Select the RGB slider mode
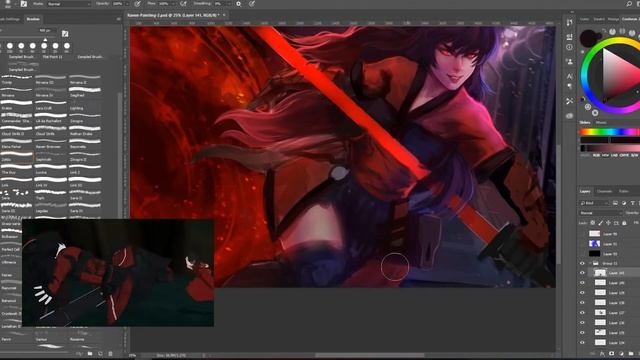640x360 pixels. pyautogui.click(x=596, y=156)
